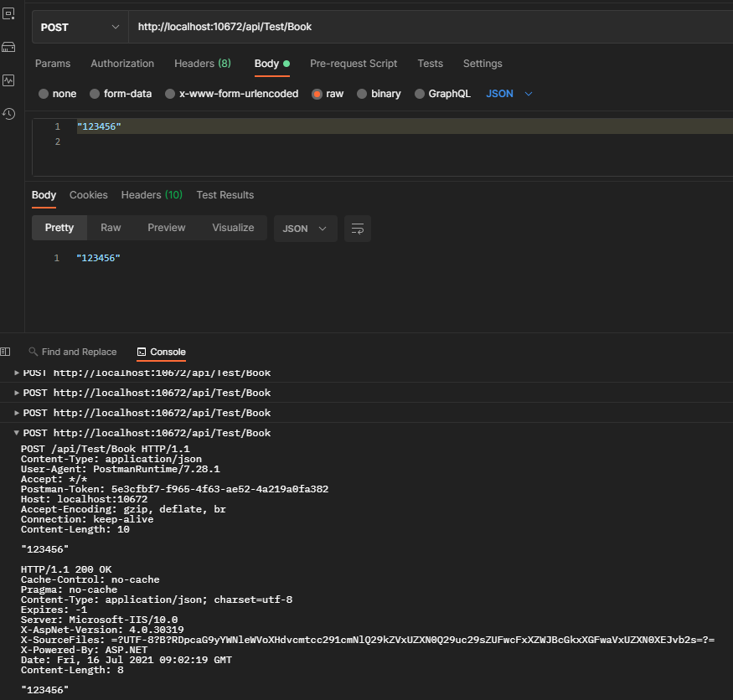
Task: Select the form-data radio option
Action: click(95, 94)
